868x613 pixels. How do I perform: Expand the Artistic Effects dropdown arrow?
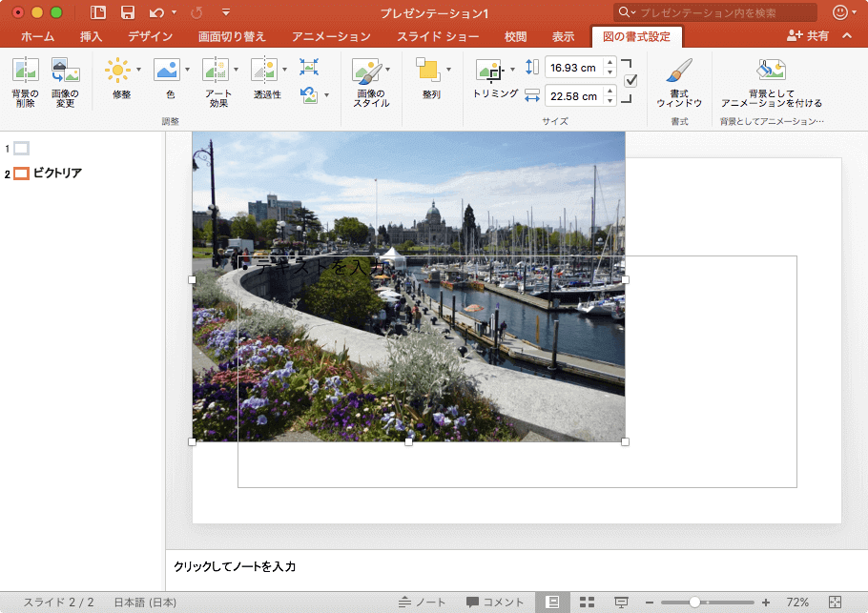tap(236, 70)
